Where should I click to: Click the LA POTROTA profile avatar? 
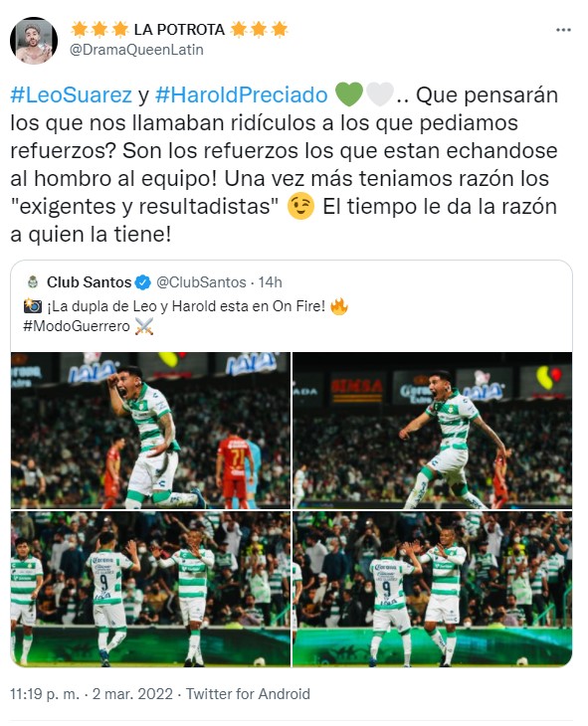(x=34, y=41)
